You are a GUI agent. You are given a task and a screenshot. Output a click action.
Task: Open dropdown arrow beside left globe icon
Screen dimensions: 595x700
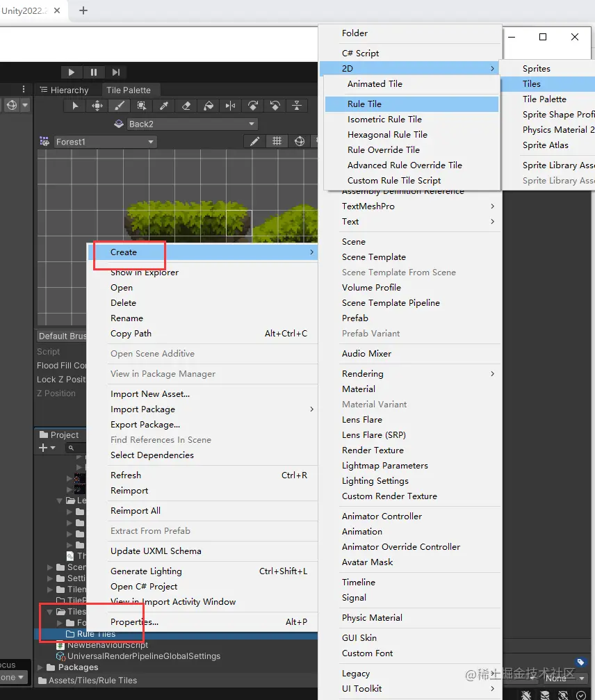pos(25,106)
